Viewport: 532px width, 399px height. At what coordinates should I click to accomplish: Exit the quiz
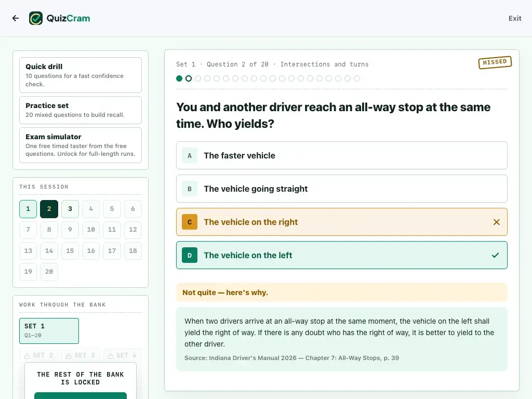coord(515,18)
